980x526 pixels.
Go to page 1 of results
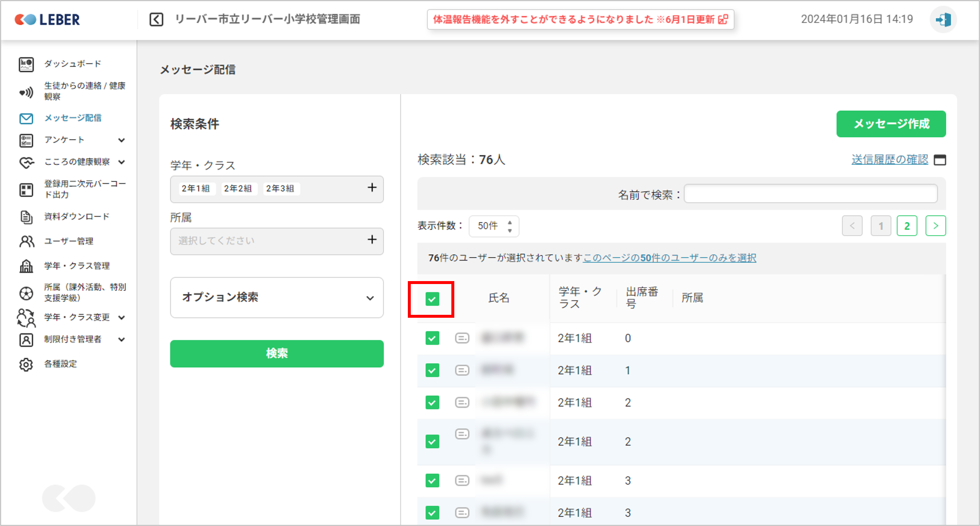(x=880, y=226)
